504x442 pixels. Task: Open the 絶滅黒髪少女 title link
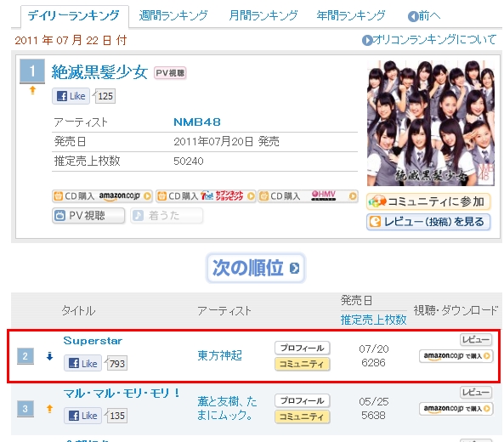(99, 72)
